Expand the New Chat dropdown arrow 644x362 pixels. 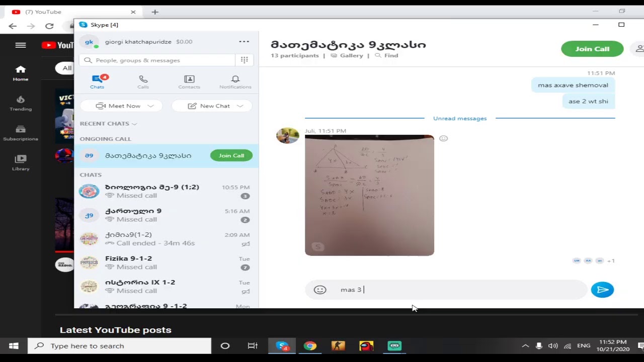[240, 106]
